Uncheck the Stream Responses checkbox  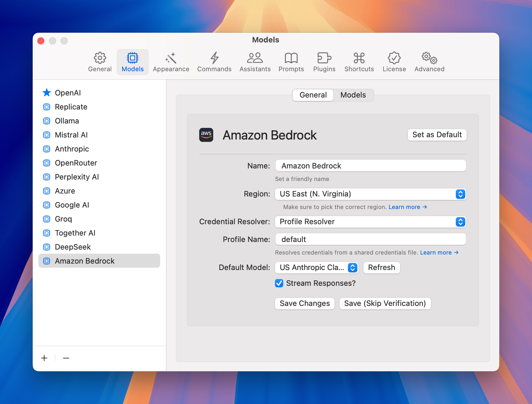279,283
